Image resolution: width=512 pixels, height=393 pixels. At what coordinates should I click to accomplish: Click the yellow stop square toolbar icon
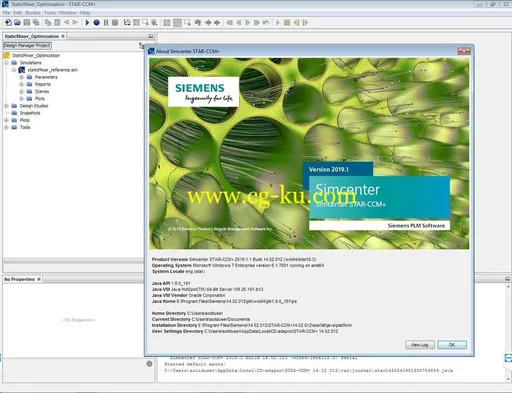[287, 22]
